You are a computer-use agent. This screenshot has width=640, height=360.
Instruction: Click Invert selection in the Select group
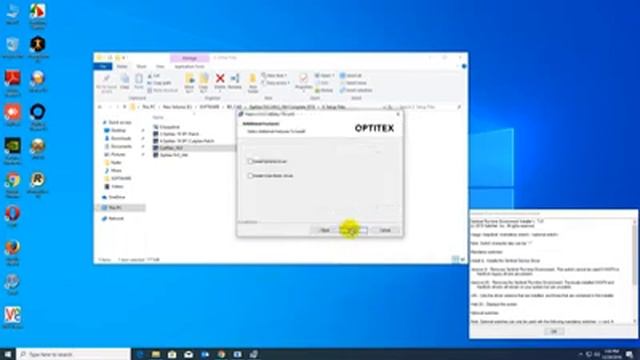click(356, 90)
